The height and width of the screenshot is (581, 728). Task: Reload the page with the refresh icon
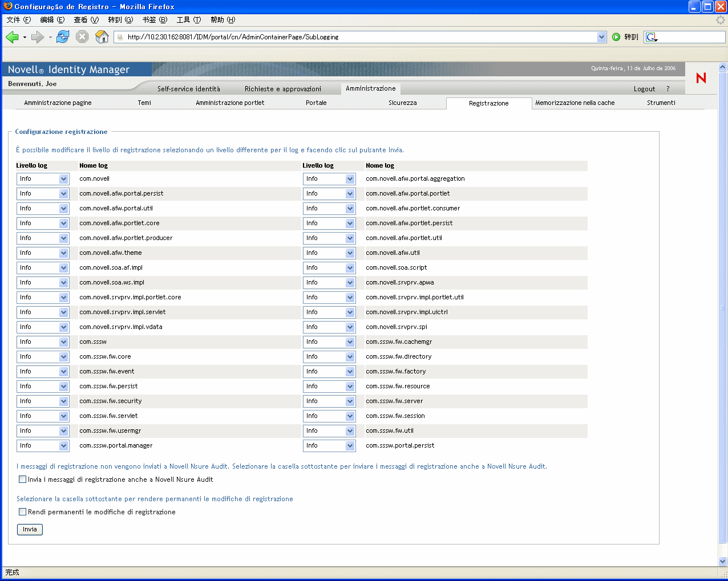tap(63, 37)
